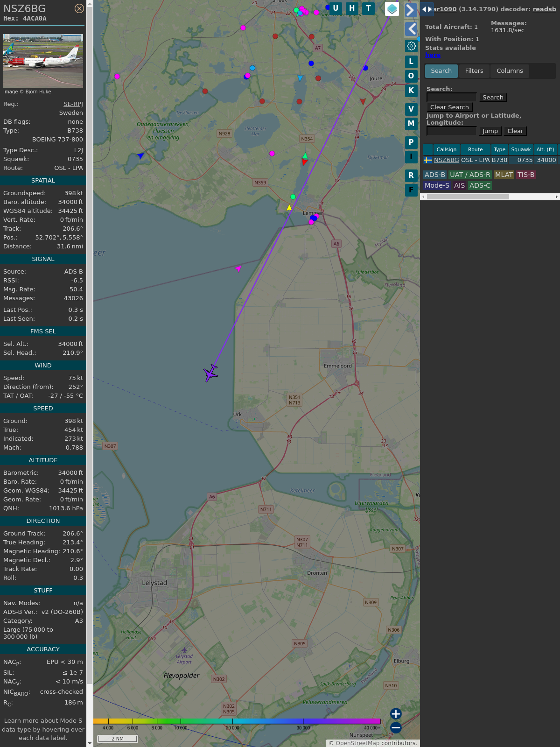The width and height of the screenshot is (560, 747).
Task: Click the zoom in plus button
Action: pyautogui.click(x=396, y=714)
